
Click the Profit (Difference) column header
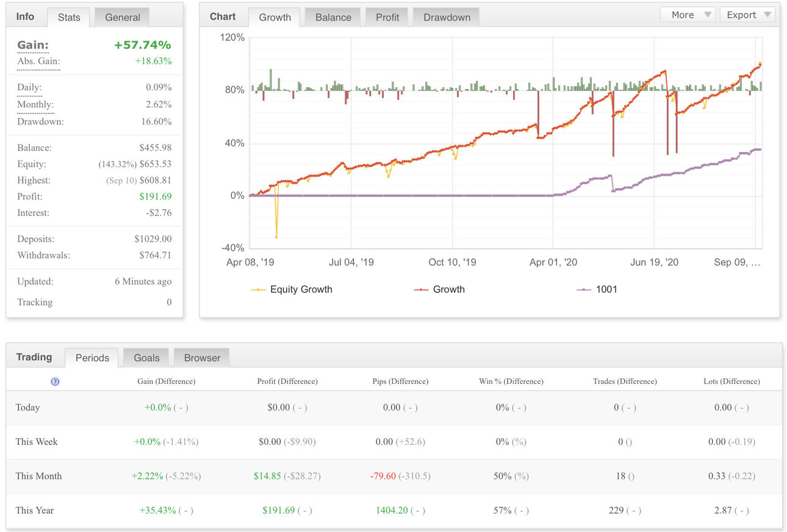pyautogui.click(x=287, y=381)
